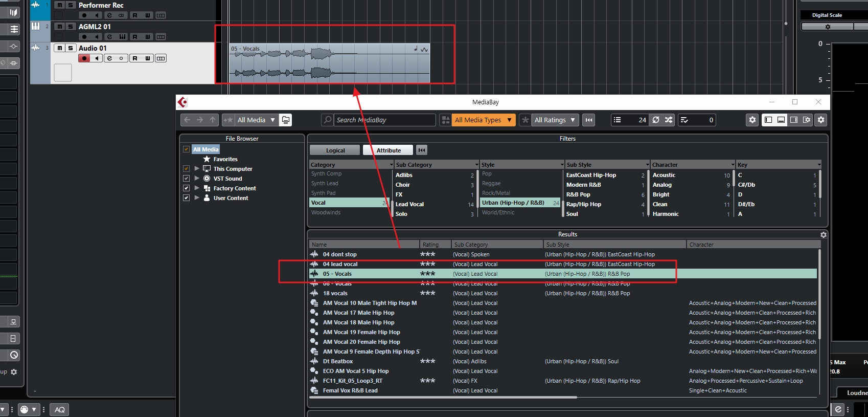Switch to the Logical filter tab

point(335,150)
